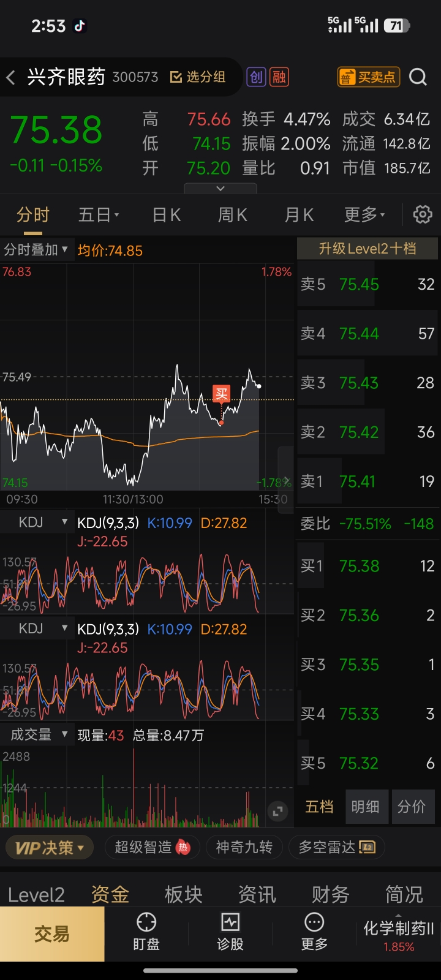Select 分价 price distribution tab

412,807
